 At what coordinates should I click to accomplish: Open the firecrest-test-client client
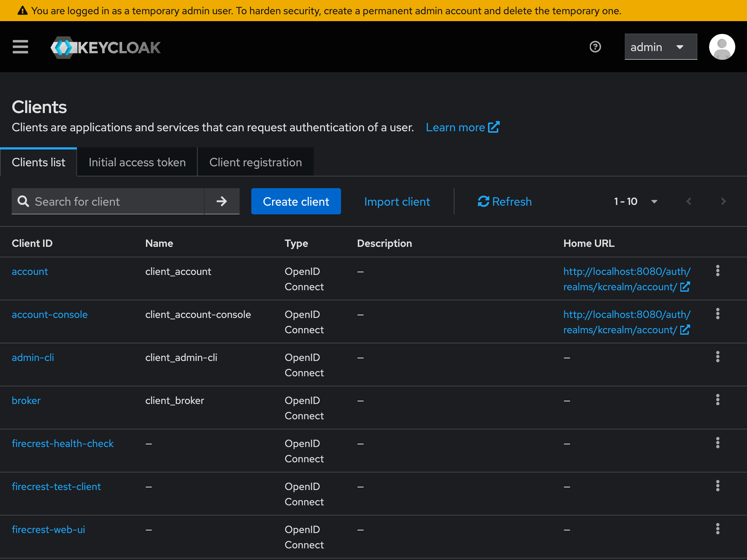click(56, 487)
